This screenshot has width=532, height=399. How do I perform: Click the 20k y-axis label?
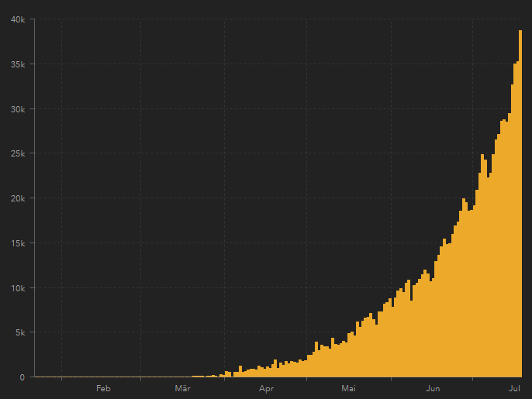coord(18,198)
